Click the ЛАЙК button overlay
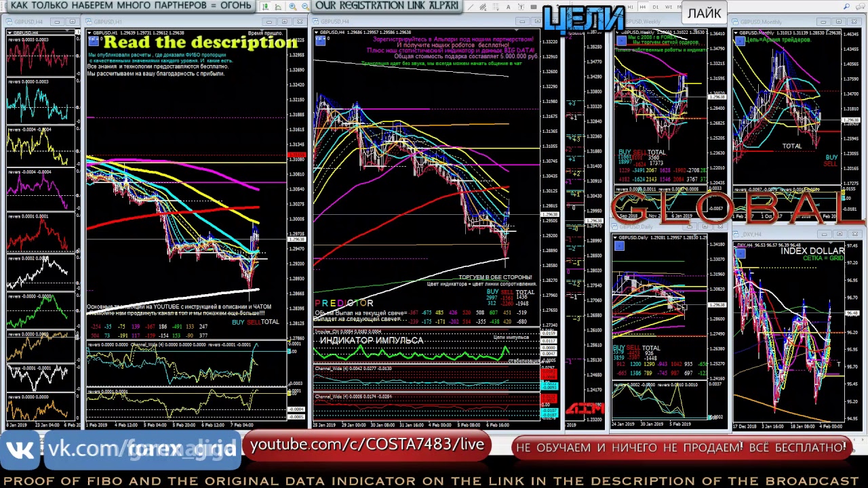This screenshot has height=488, width=868. pos(705,13)
